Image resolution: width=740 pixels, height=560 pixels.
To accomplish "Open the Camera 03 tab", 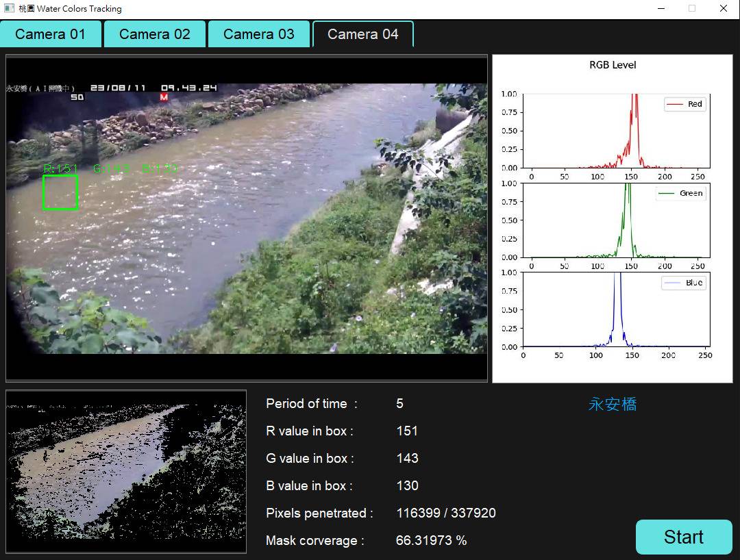I will point(259,34).
